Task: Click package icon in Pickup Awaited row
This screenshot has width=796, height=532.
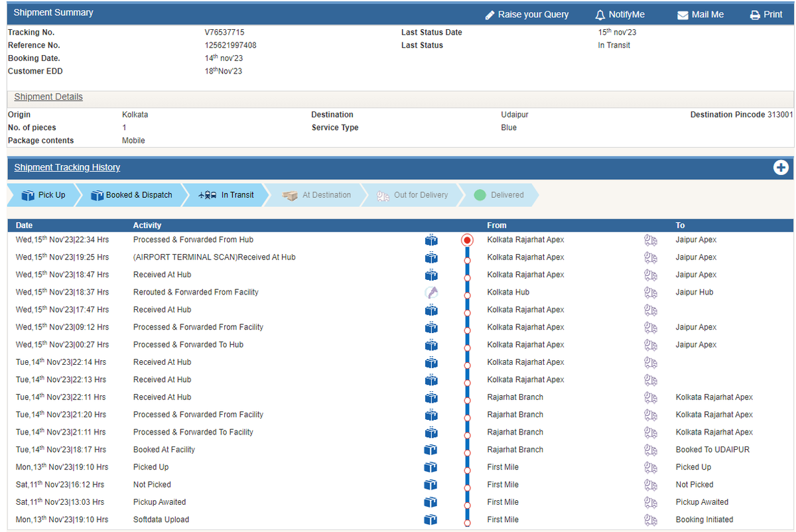Action: tap(431, 502)
